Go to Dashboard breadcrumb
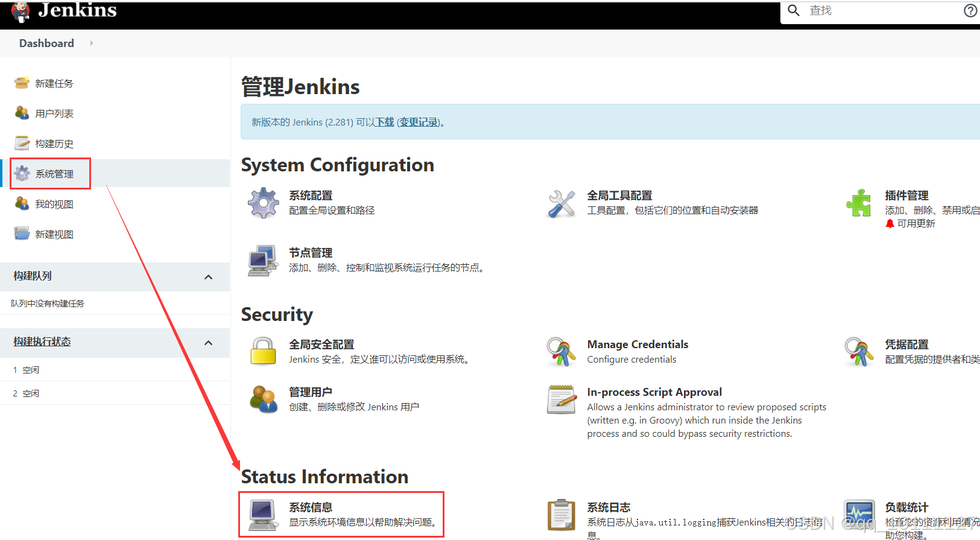 (x=46, y=43)
